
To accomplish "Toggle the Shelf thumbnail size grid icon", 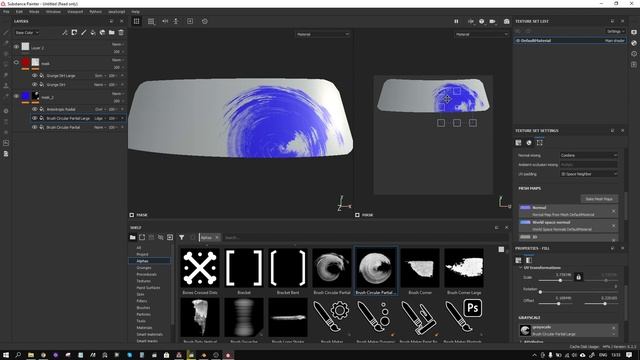I will (501, 249).
